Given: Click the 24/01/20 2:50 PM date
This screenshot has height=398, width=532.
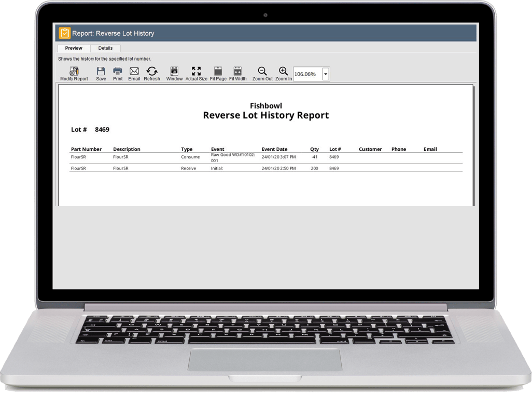Looking at the screenshot, I should coord(278,168).
